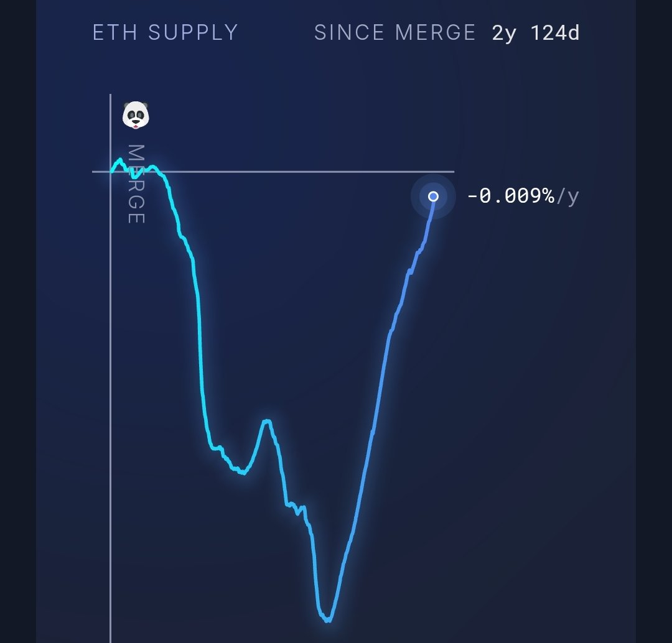Click the /y per-year unit suffix
672x643 pixels.
(x=568, y=197)
